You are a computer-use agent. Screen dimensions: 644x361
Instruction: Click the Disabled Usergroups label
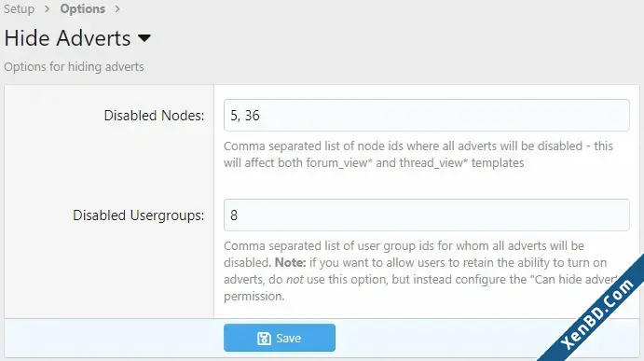click(139, 215)
